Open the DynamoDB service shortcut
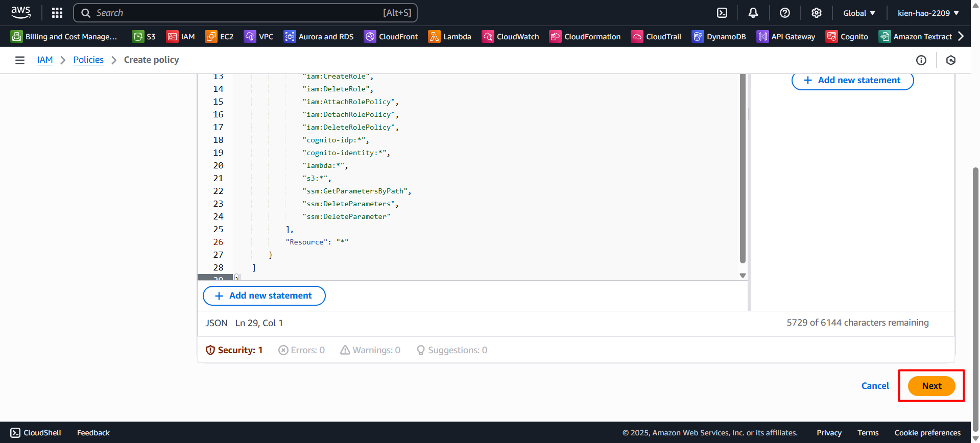 point(719,37)
